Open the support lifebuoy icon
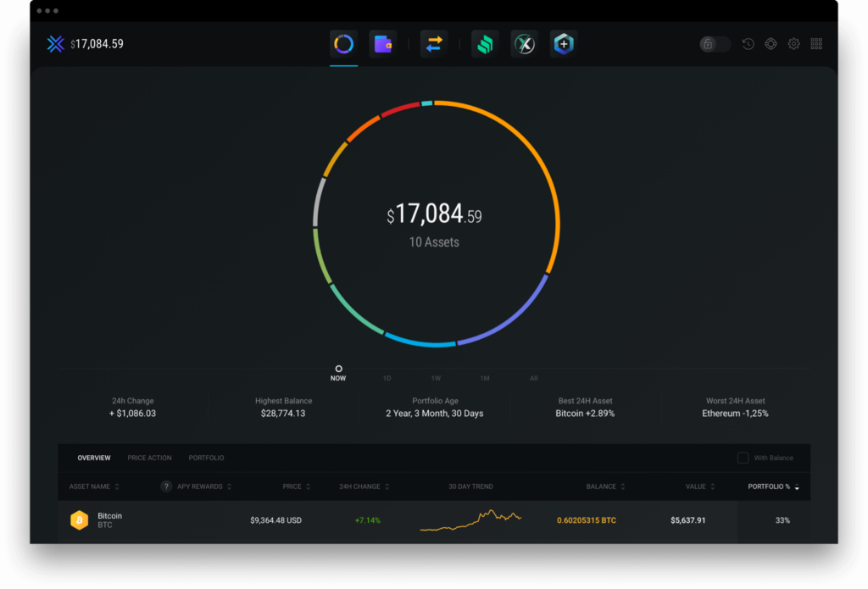868x589 pixels. [771, 44]
